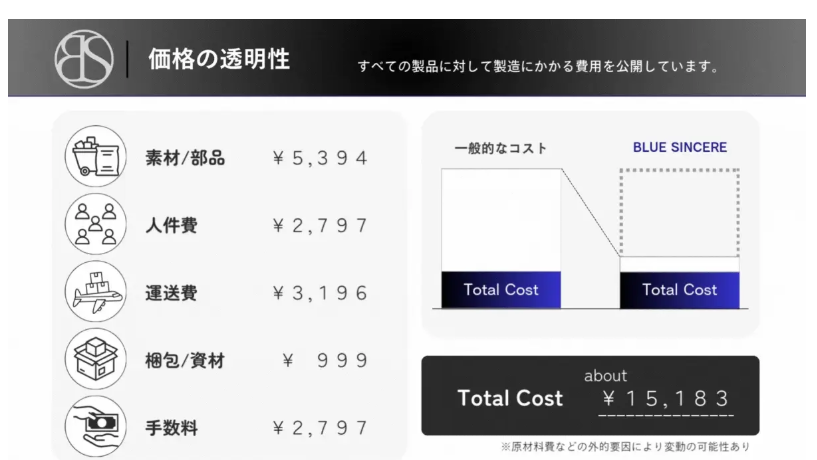Select the 人件費 label
This screenshot has height=460, width=817.
(171, 226)
